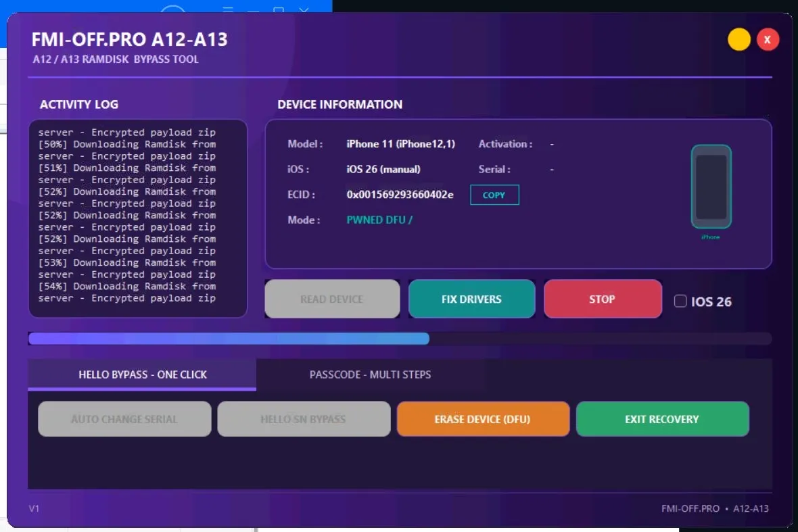The height and width of the screenshot is (532, 798).
Task: Open the Passcode - Multi Steps tab
Action: coord(370,374)
